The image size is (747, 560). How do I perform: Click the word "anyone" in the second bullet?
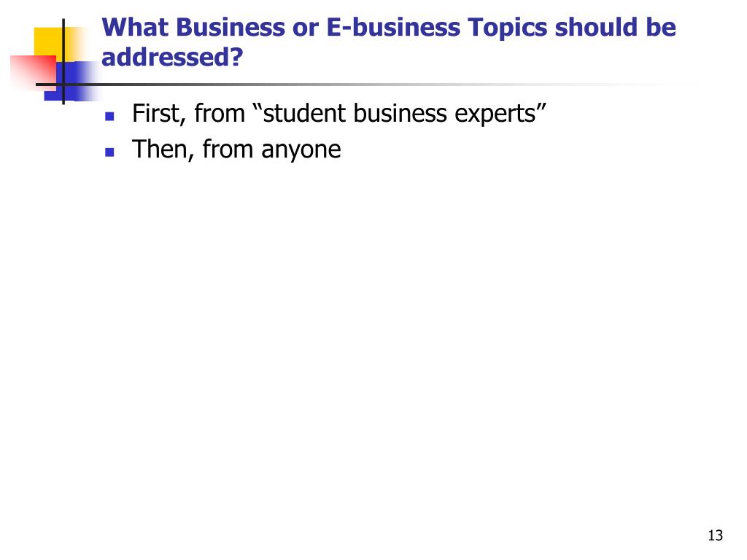pyautogui.click(x=301, y=150)
